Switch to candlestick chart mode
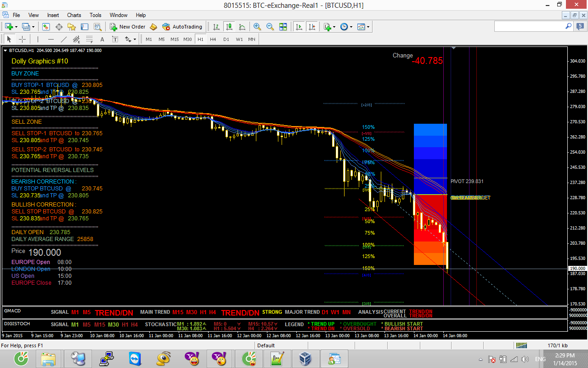The height and width of the screenshot is (368, 588). tap(229, 27)
